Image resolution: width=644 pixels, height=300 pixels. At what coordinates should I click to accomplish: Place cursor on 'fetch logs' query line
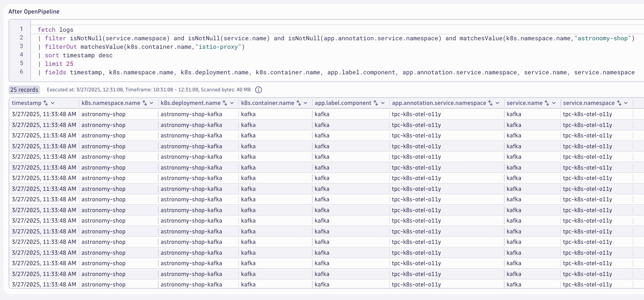(x=55, y=30)
